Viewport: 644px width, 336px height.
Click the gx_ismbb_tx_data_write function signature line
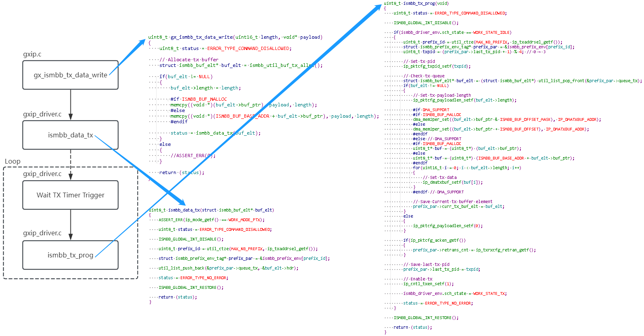235,37
